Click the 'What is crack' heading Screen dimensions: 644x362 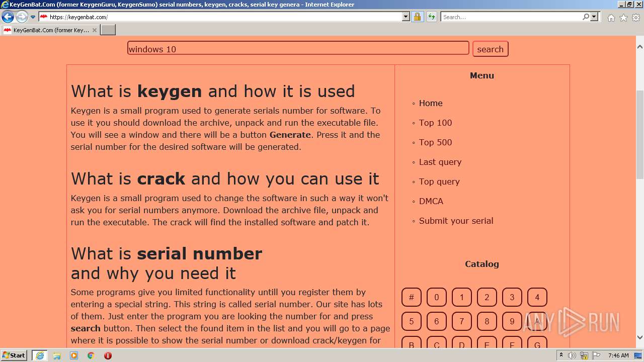click(225, 178)
